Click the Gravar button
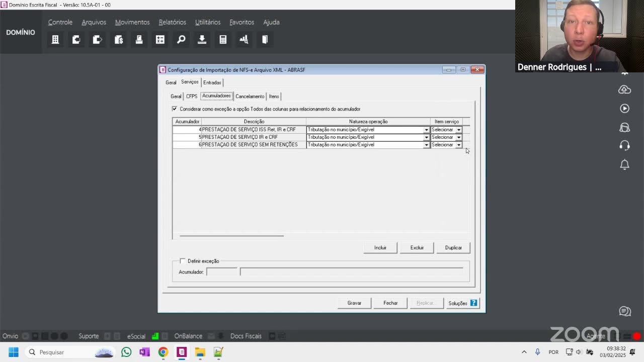Viewport: 644px width, 362px height. [354, 303]
